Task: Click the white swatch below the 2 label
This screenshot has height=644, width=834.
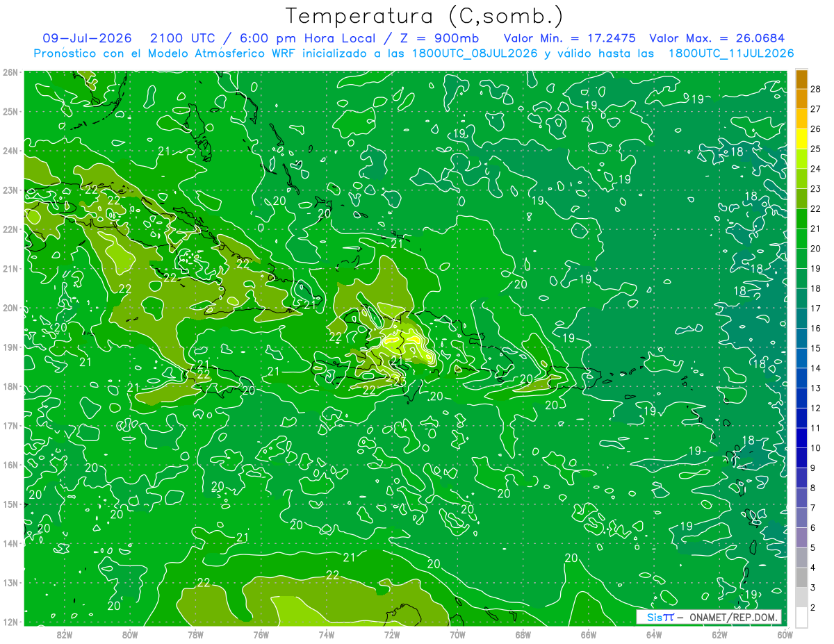Action: coord(801,617)
